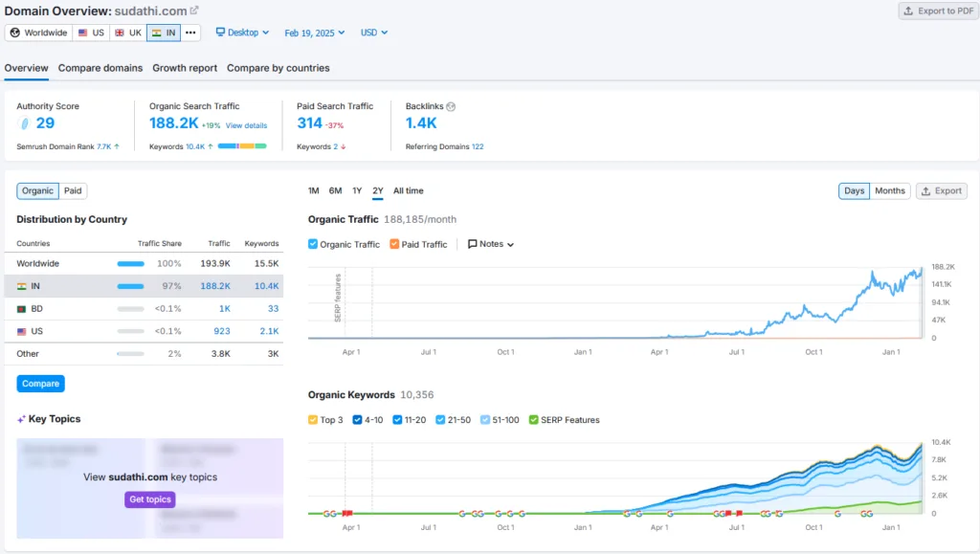Click the Notes speech bubble icon
This screenshot has width=980, height=554.
[473, 244]
